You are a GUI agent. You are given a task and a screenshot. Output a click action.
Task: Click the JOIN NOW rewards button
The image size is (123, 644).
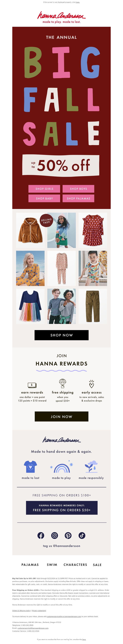coord(61,417)
